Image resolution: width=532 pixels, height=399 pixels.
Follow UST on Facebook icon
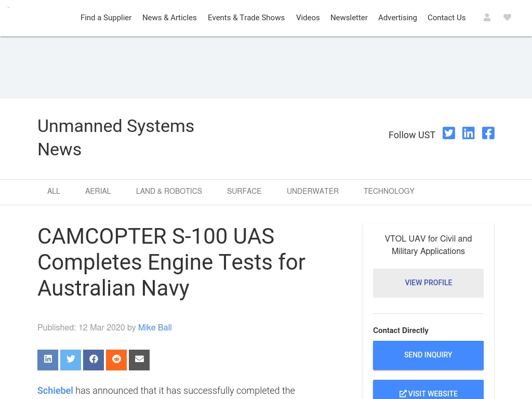488,133
